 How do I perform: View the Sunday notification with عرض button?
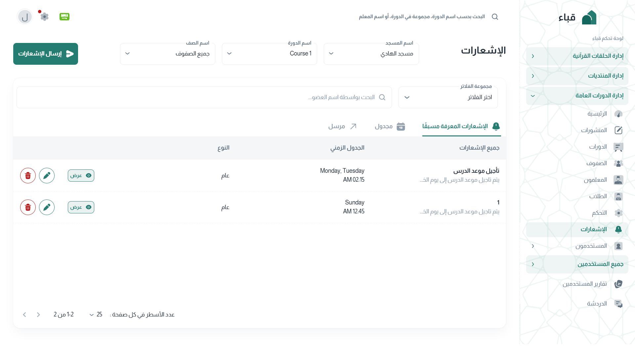(81, 207)
